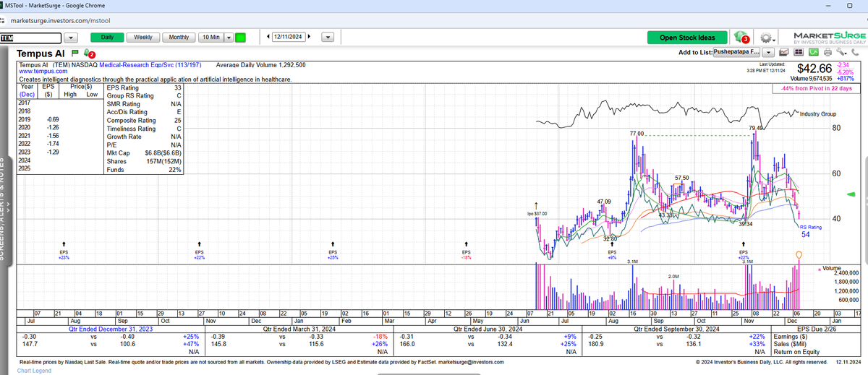
Task: Click Average Daily Volume 1,292,500 text
Action: [x=260, y=65]
